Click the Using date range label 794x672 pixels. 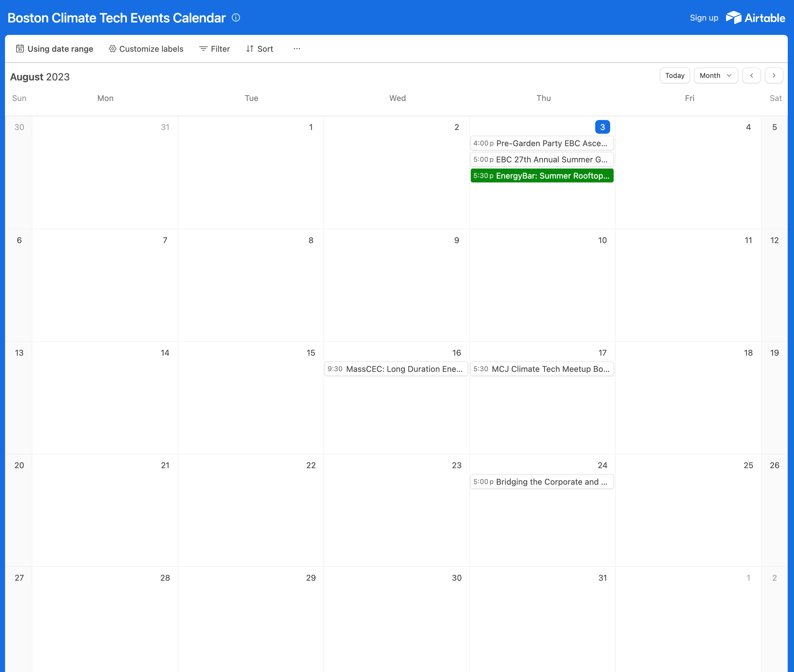click(60, 49)
